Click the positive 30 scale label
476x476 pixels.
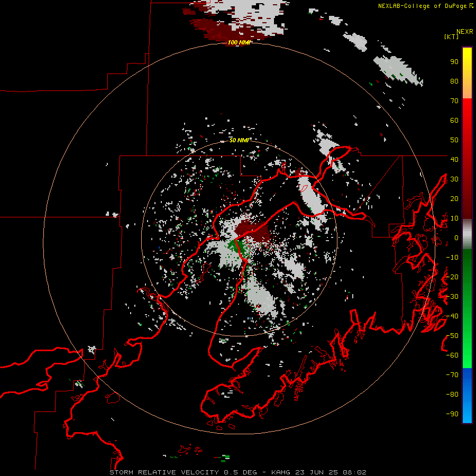point(454,179)
